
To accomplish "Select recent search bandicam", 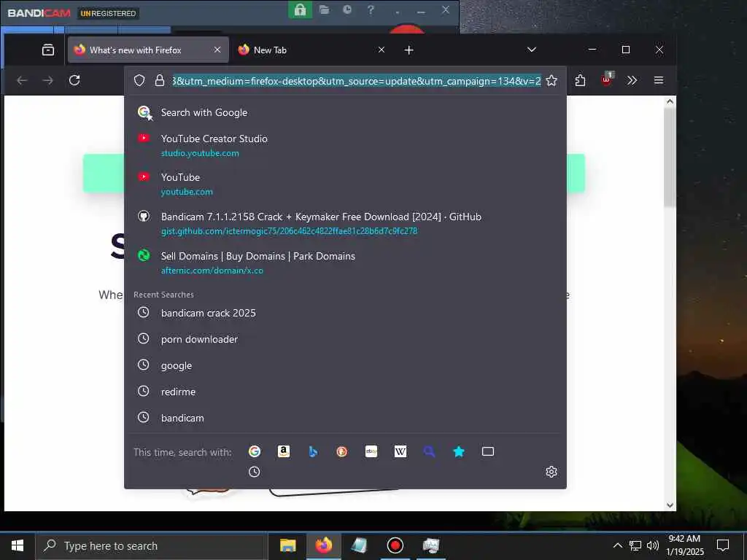I will click(345, 418).
